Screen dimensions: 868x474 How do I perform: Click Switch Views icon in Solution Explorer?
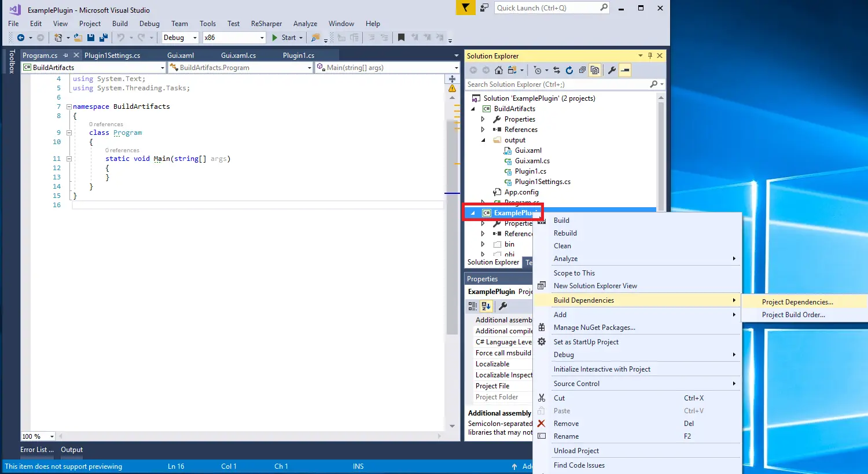pyautogui.click(x=512, y=70)
